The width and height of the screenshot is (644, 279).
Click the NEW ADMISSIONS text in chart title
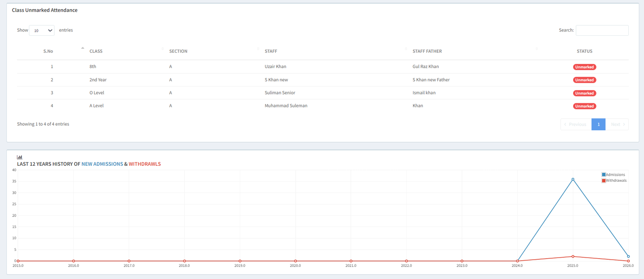[102, 164]
